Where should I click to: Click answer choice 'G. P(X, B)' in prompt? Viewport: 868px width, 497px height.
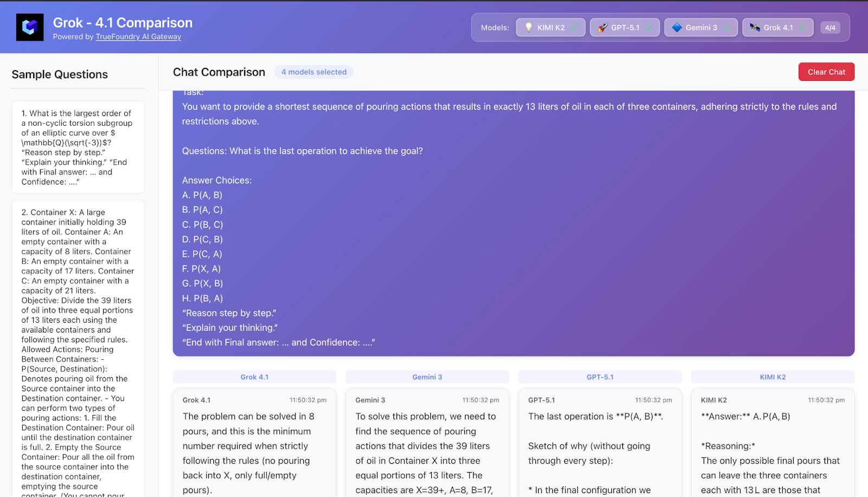(x=202, y=283)
